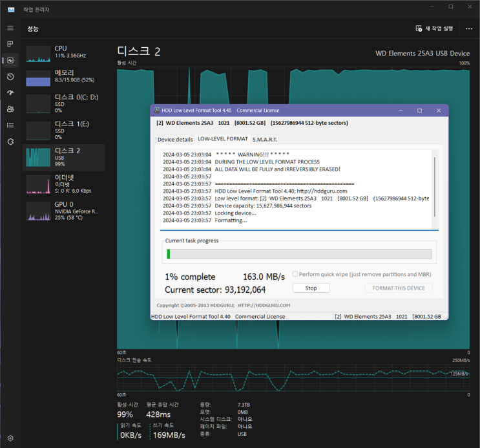The width and height of the screenshot is (480, 448).
Task: Click the '169MB/s' write speed value
Action: pos(169,435)
